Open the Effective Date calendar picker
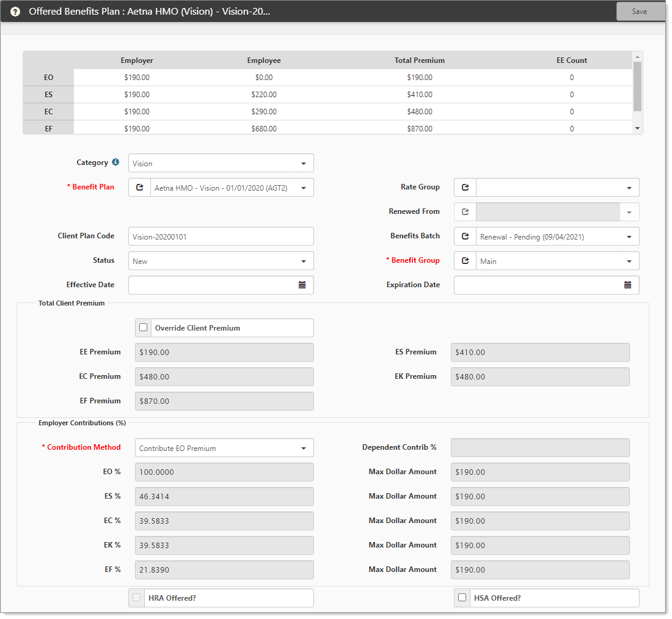Viewport: 672px width, 619px height. point(302,285)
